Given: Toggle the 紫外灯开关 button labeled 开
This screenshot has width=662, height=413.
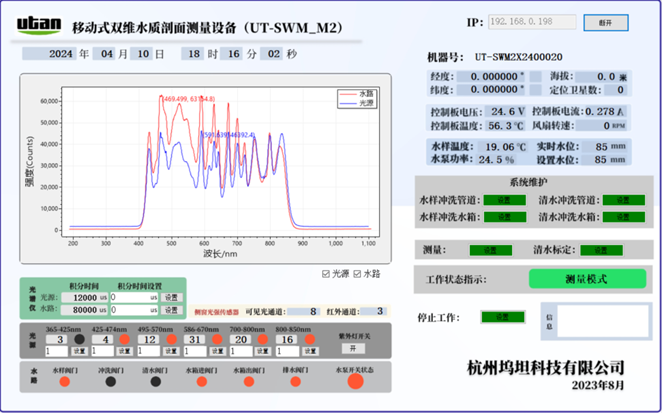Looking at the screenshot, I should [x=353, y=348].
